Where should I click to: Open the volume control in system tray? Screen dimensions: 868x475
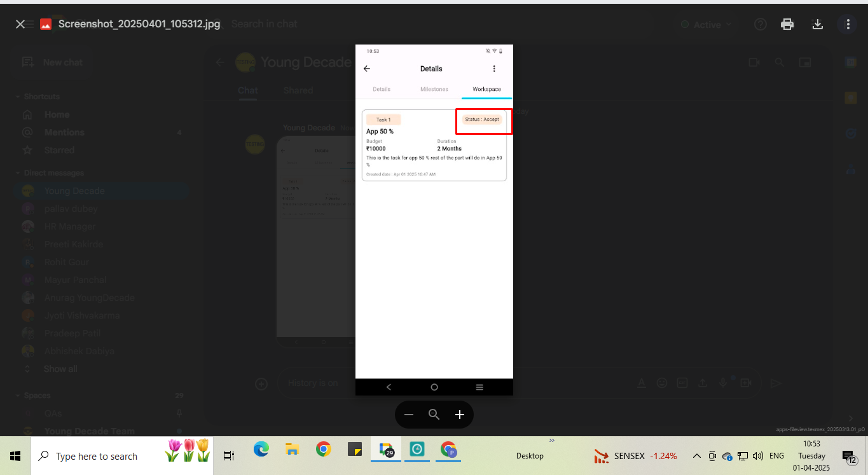point(757,456)
